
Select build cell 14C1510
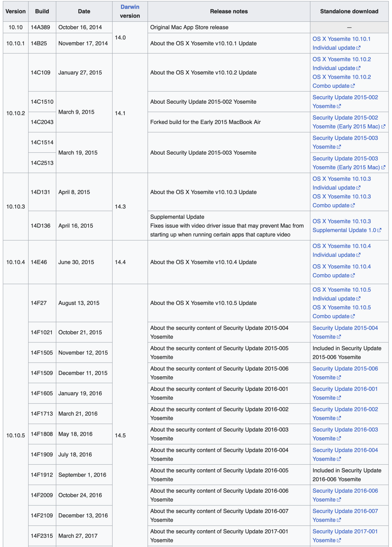click(x=42, y=102)
